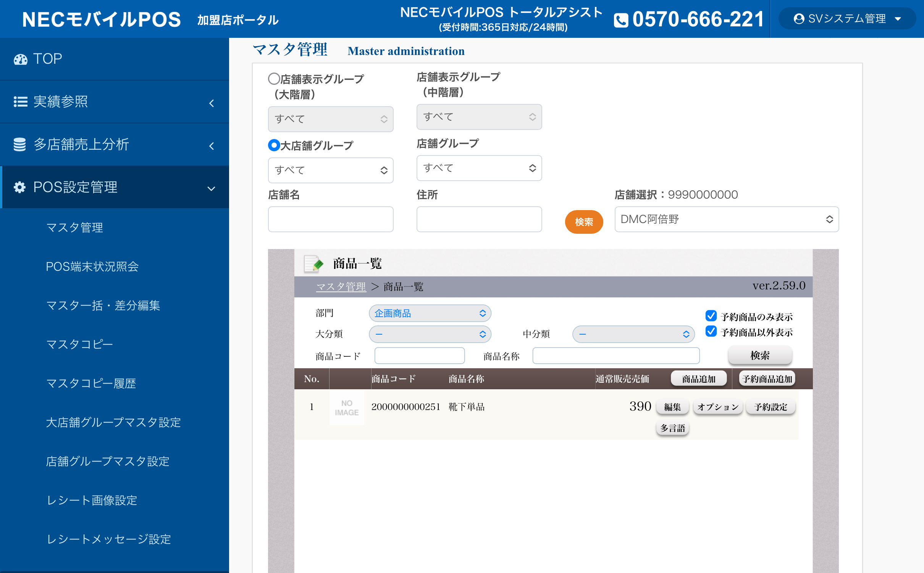This screenshot has width=924, height=573.
Task: Click 編集 for 靴下単品
Action: pos(672,407)
